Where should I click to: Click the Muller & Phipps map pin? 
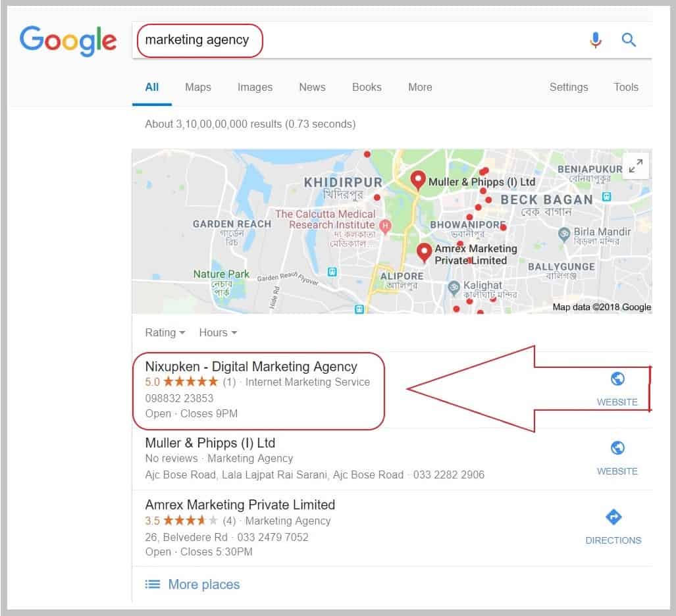(x=418, y=180)
